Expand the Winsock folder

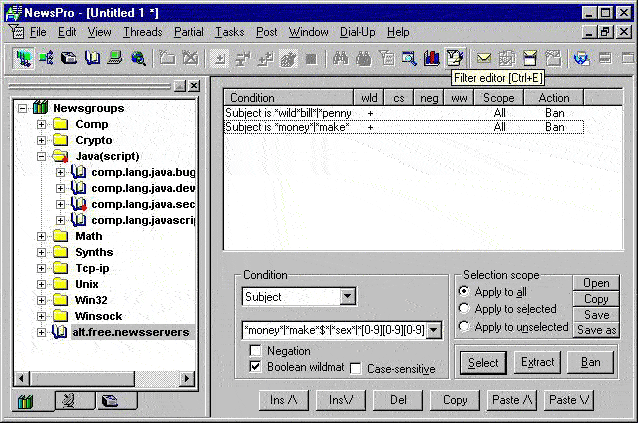coord(42,316)
